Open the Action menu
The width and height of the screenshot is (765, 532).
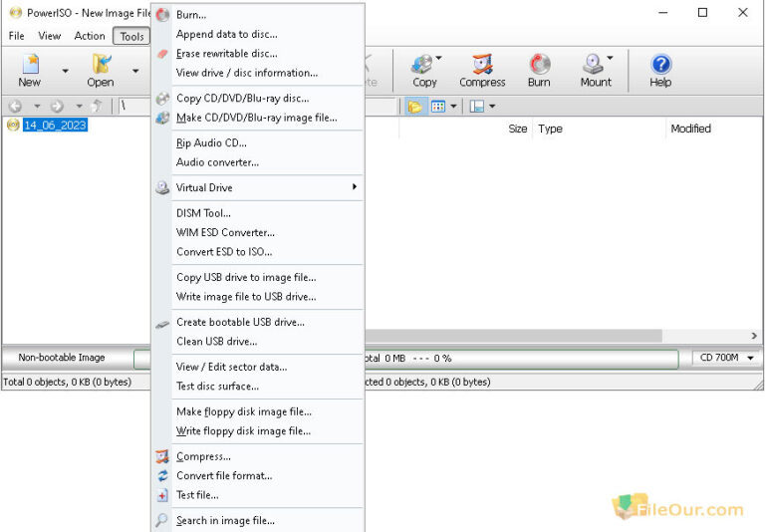click(x=90, y=36)
